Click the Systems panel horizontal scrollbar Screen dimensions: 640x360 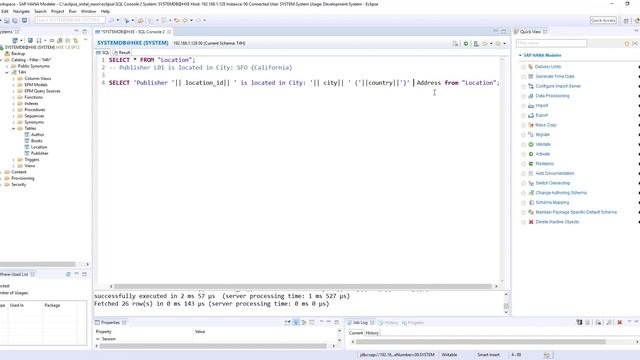[38, 264]
